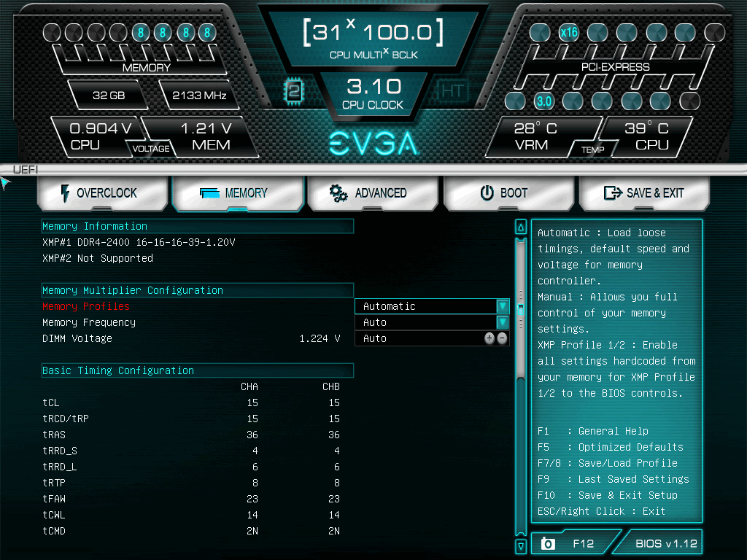
Task: Select the tCL timing row label
Action: pos(51,402)
